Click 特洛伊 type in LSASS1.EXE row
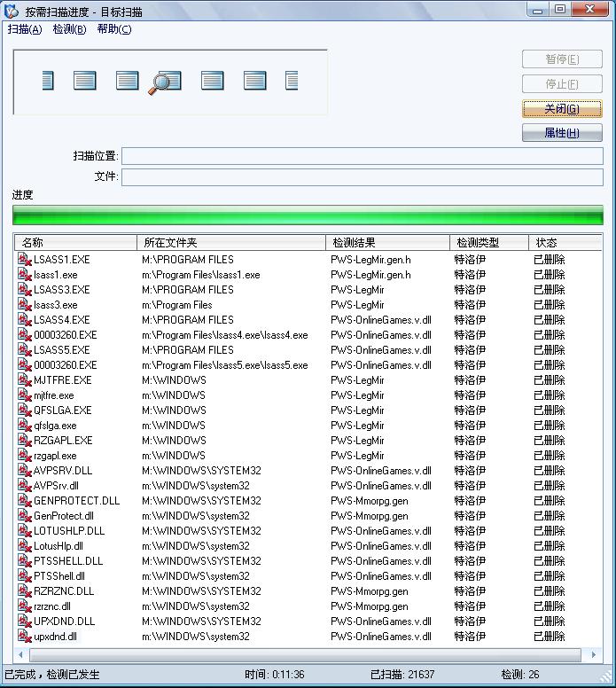616x688 pixels. (x=470, y=260)
